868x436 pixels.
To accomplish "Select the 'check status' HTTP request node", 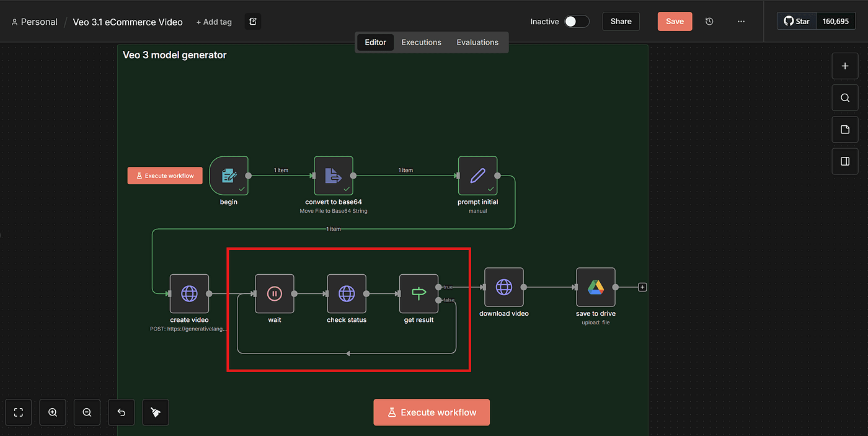I will pos(347,294).
